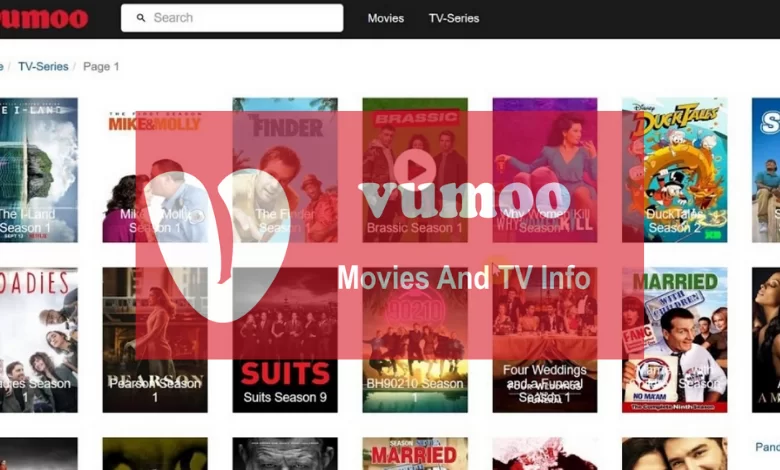The width and height of the screenshot is (780, 470).
Task: Click the Pearson Season 1 caption
Action: 155,390
